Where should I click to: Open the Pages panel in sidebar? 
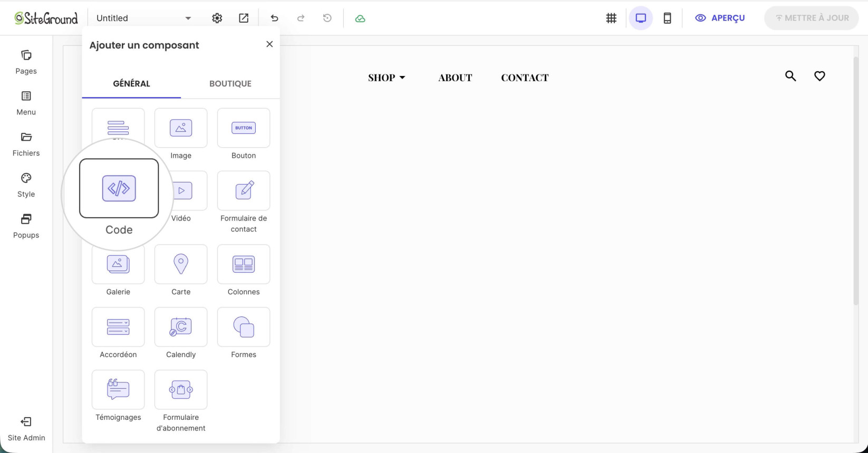26,62
